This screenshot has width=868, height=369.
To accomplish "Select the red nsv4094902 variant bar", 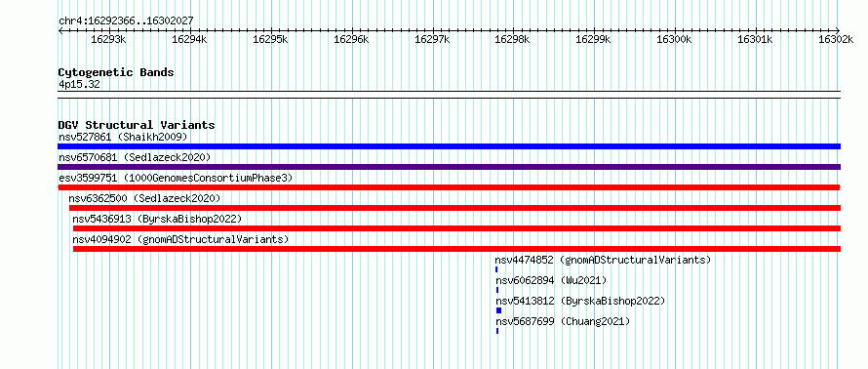I will tap(456, 249).
